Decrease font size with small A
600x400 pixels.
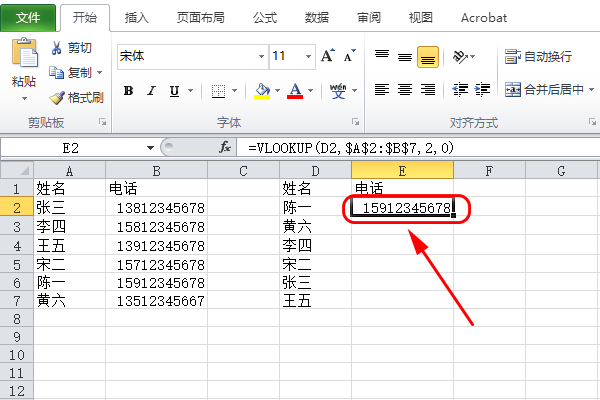coord(349,56)
